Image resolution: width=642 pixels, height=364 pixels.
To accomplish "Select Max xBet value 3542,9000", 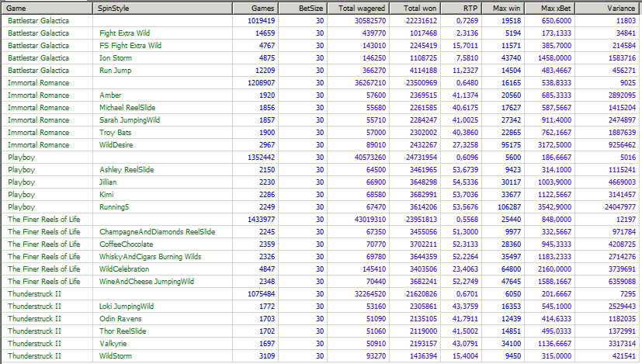I will [555, 206].
